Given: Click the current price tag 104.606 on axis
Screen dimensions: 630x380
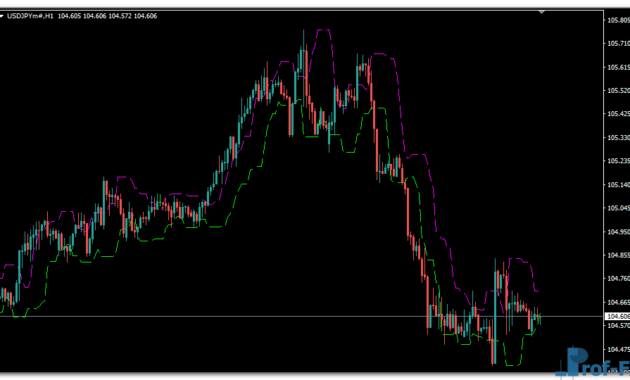Looking at the screenshot, I should 618,317.
